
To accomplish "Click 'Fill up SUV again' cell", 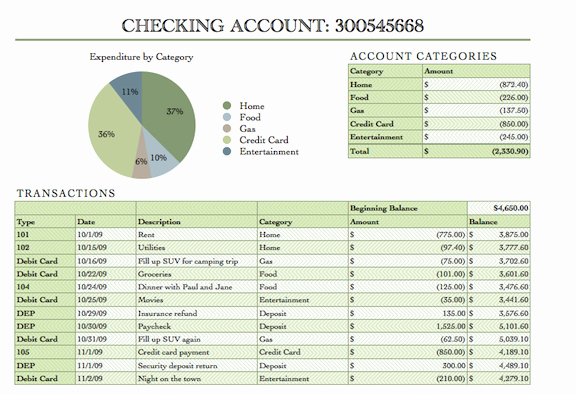I will 197,339.
